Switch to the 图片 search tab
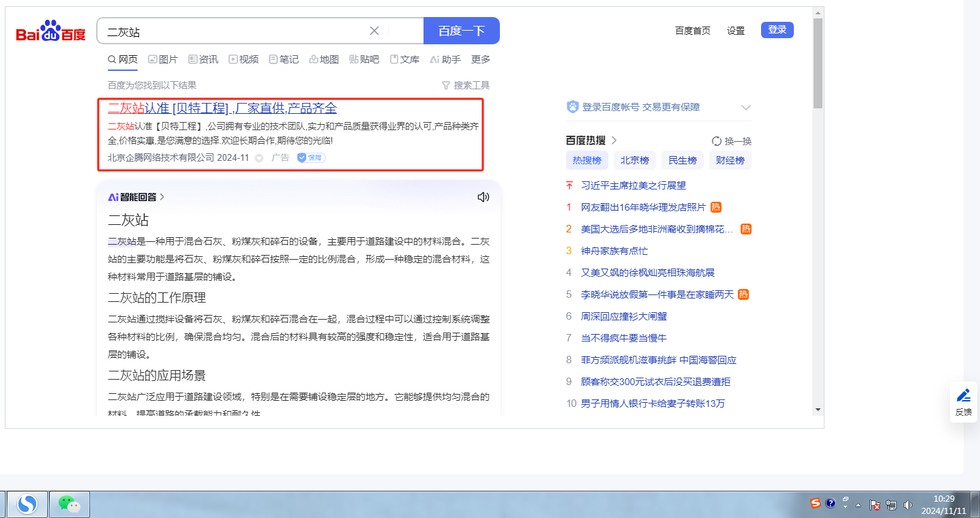Image resolution: width=980 pixels, height=518 pixels. coord(163,59)
